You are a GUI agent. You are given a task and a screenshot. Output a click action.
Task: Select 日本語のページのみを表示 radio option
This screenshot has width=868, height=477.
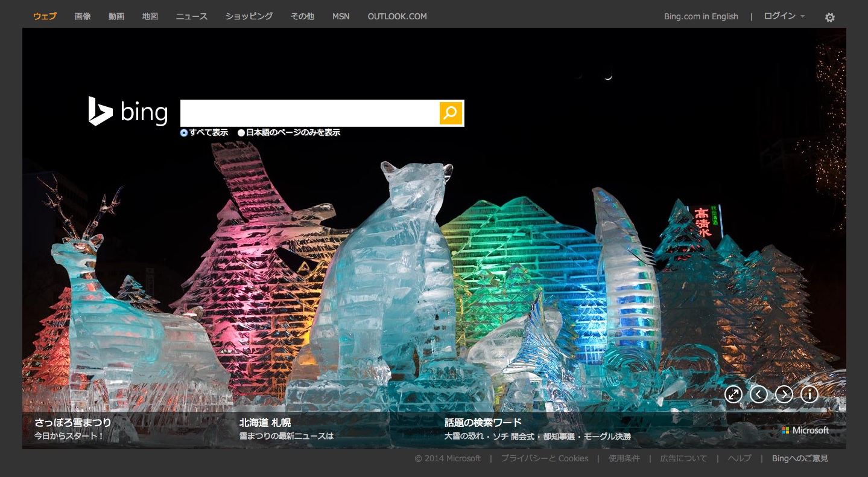click(241, 133)
